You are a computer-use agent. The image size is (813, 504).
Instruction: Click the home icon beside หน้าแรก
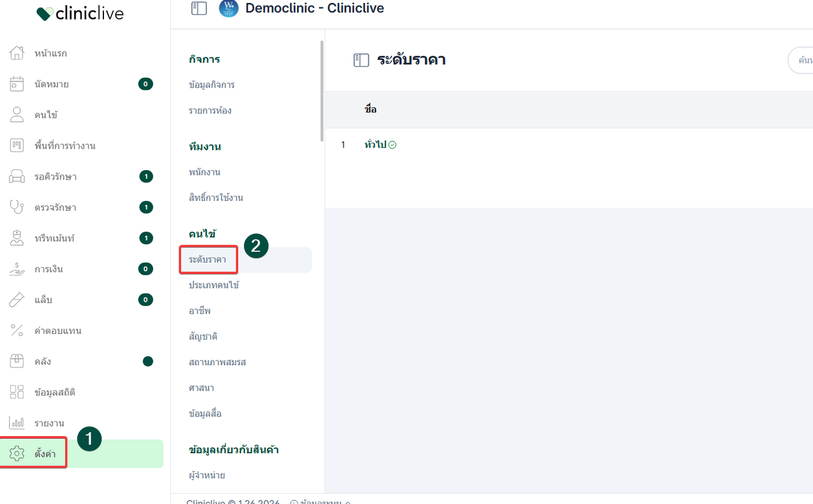click(17, 53)
